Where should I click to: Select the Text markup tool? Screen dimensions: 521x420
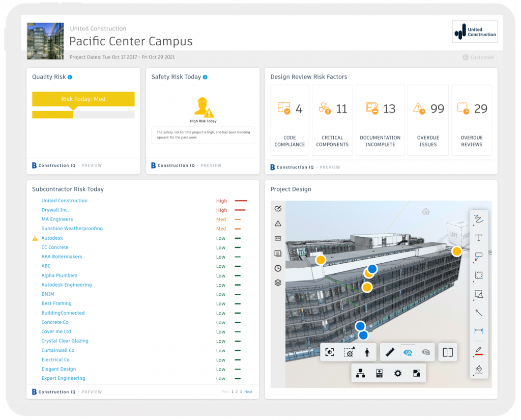[x=479, y=237]
